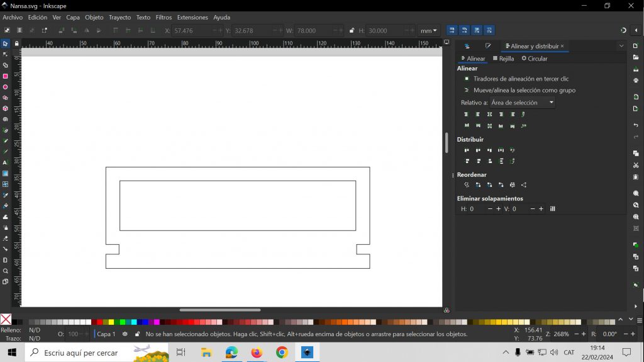
Task: Choose the Rectangle tool
Action: point(5,76)
